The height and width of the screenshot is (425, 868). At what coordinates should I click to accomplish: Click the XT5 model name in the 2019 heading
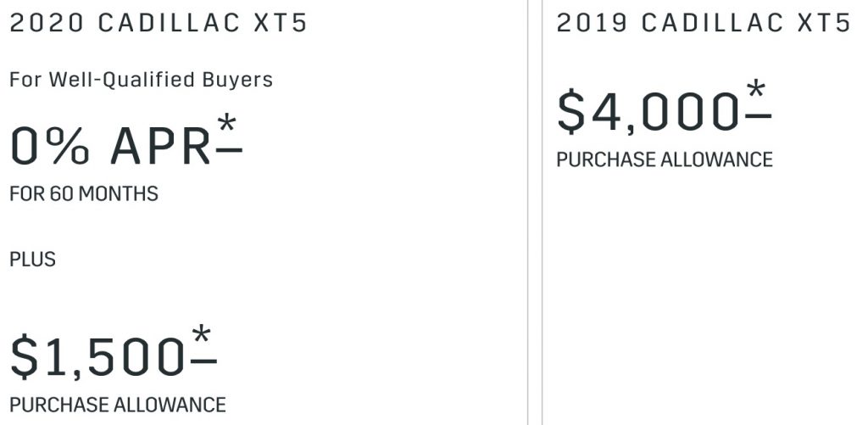pos(825,23)
